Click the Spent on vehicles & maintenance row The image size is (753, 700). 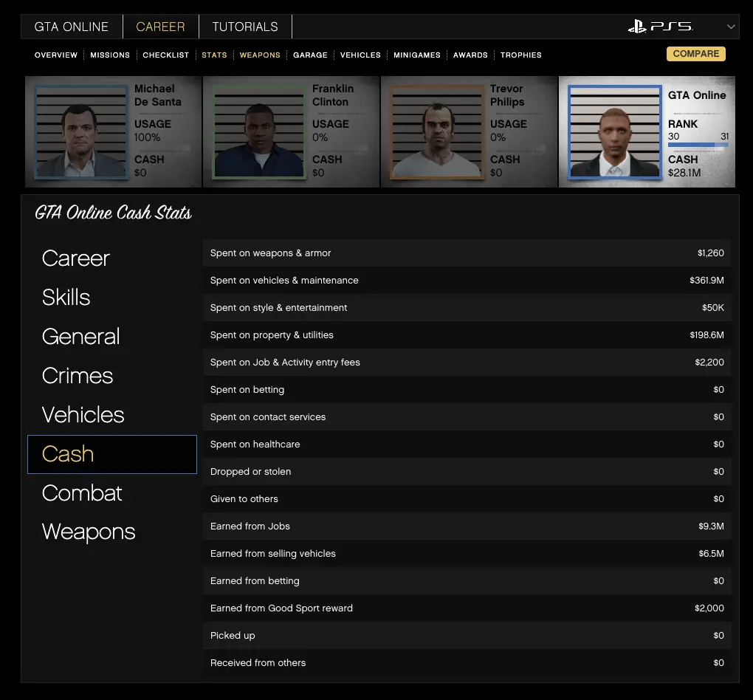467,281
